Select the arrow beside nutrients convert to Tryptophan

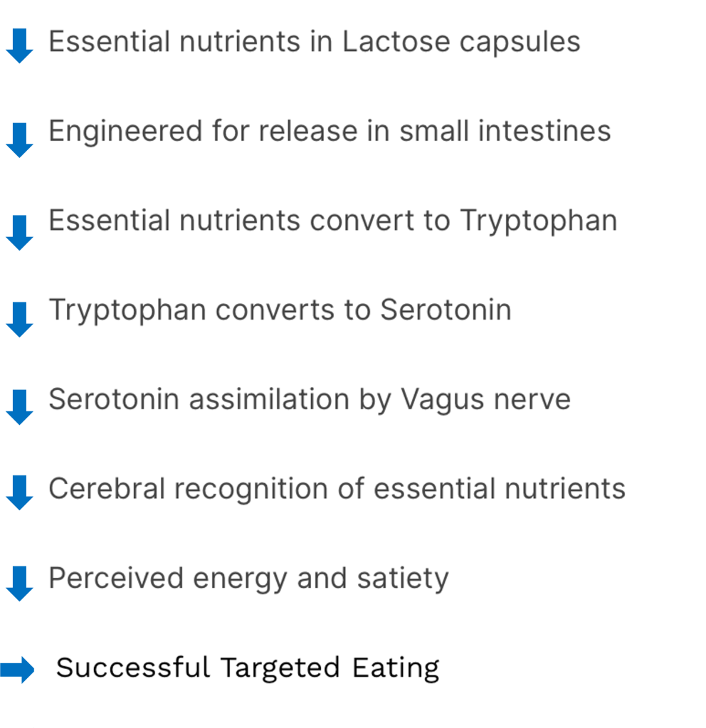click(19, 232)
